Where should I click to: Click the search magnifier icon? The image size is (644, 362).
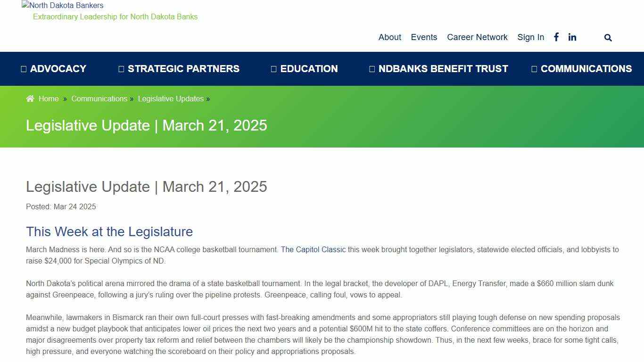(x=608, y=37)
